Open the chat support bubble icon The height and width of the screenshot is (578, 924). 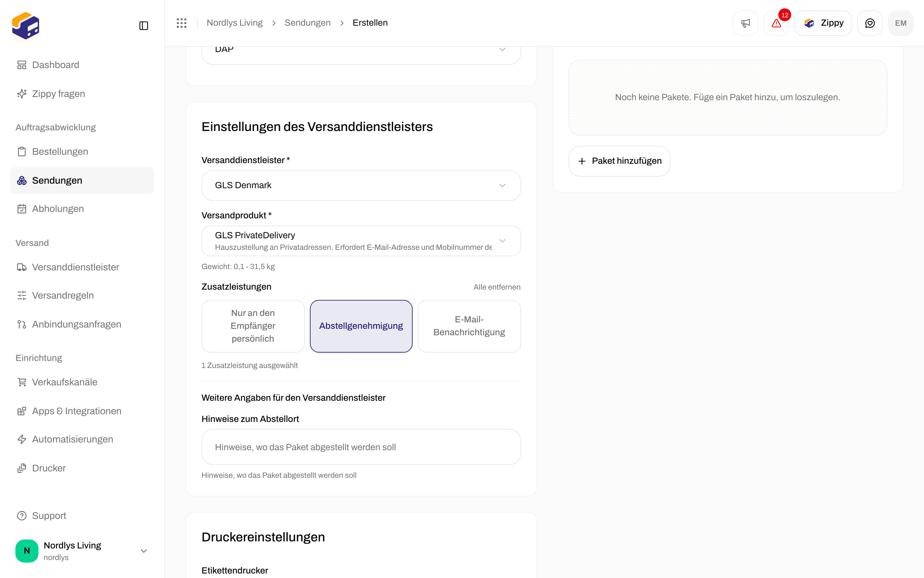click(870, 23)
